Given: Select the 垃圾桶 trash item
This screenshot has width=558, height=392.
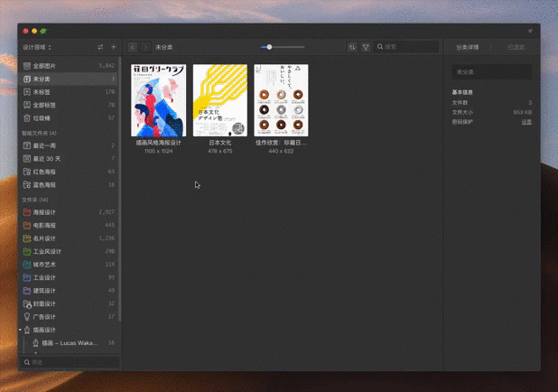Looking at the screenshot, I should point(44,118).
